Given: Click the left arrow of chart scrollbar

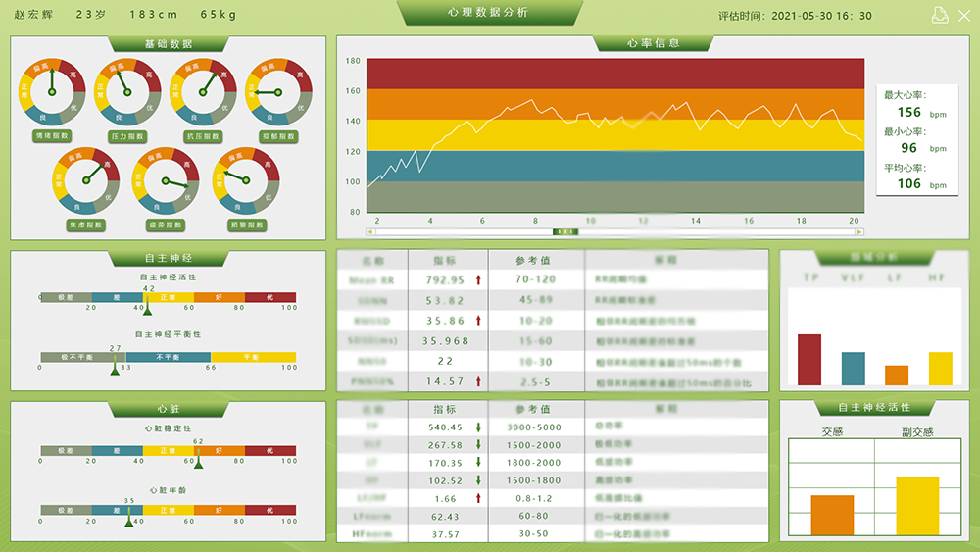Looking at the screenshot, I should [x=370, y=232].
